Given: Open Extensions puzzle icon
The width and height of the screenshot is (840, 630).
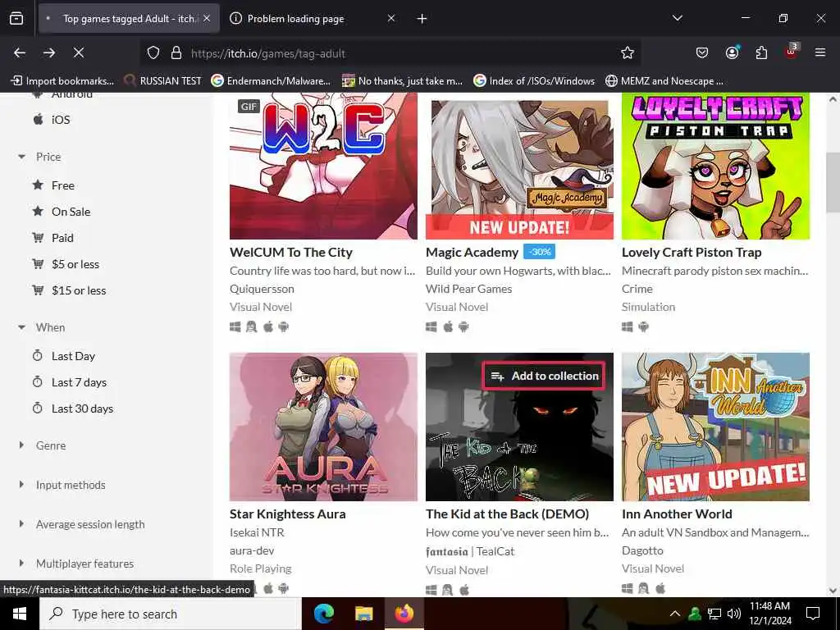Looking at the screenshot, I should [761, 52].
